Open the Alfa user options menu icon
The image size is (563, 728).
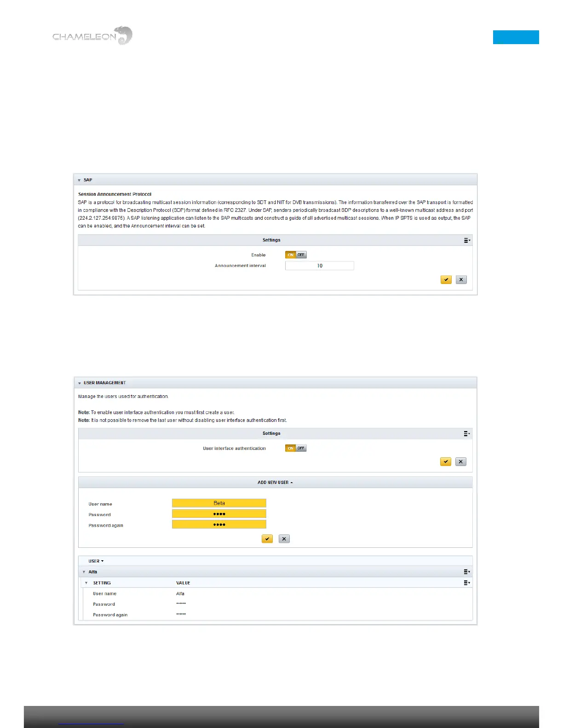click(467, 572)
